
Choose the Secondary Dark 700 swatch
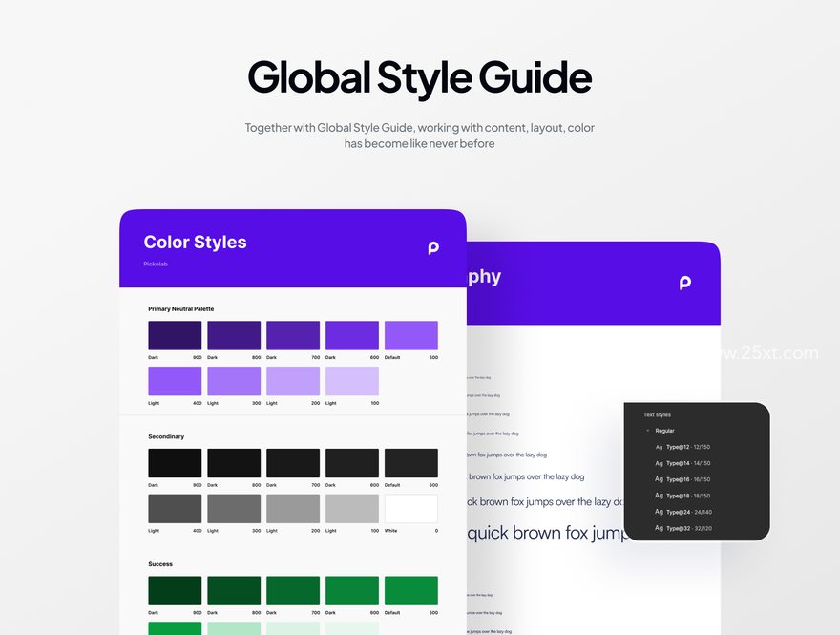click(x=293, y=463)
